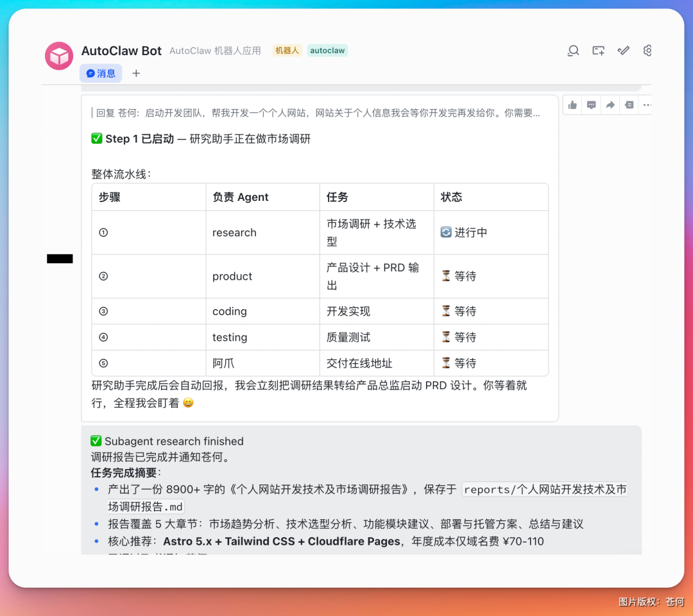Select the 机器人 tag

pos(287,50)
